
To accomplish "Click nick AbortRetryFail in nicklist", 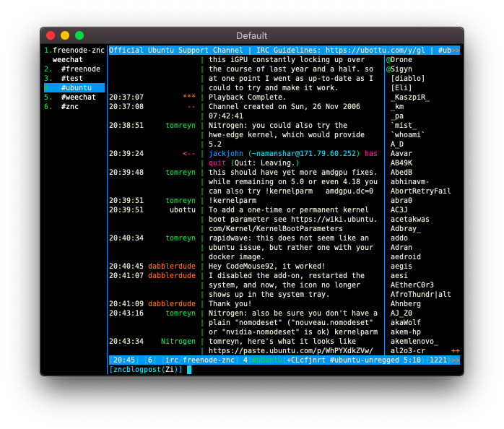I will tap(420, 191).
